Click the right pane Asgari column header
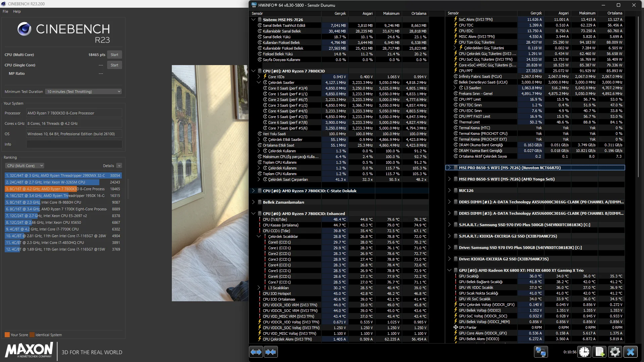 coord(557,13)
